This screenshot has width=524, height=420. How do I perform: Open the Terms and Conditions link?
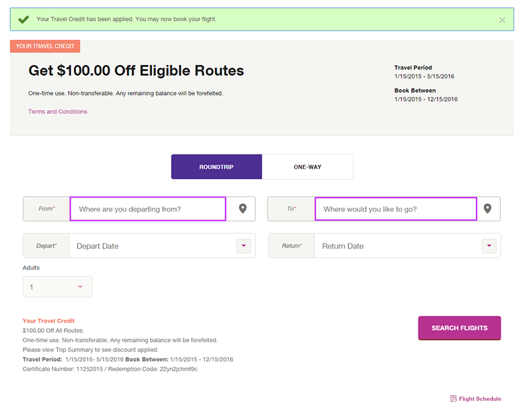pyautogui.click(x=58, y=111)
